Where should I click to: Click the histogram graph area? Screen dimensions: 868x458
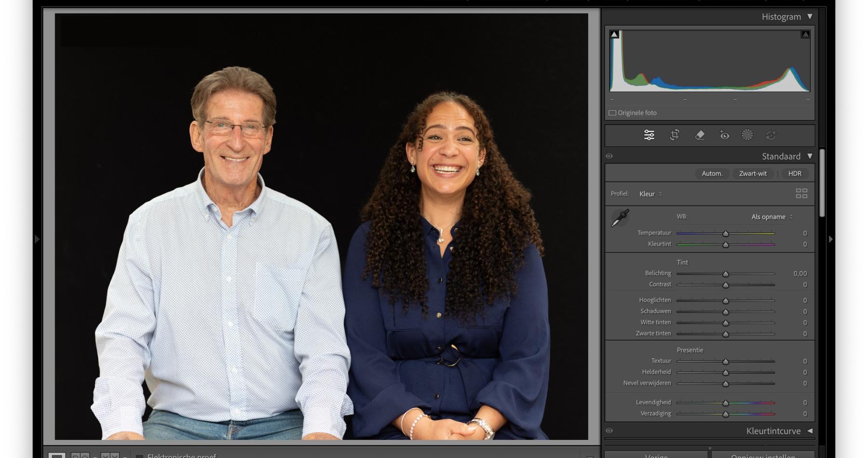(x=710, y=61)
